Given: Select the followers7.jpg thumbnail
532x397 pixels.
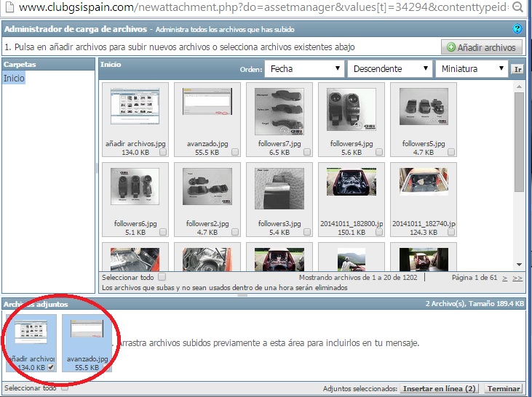Looking at the screenshot, I should 279,111.
